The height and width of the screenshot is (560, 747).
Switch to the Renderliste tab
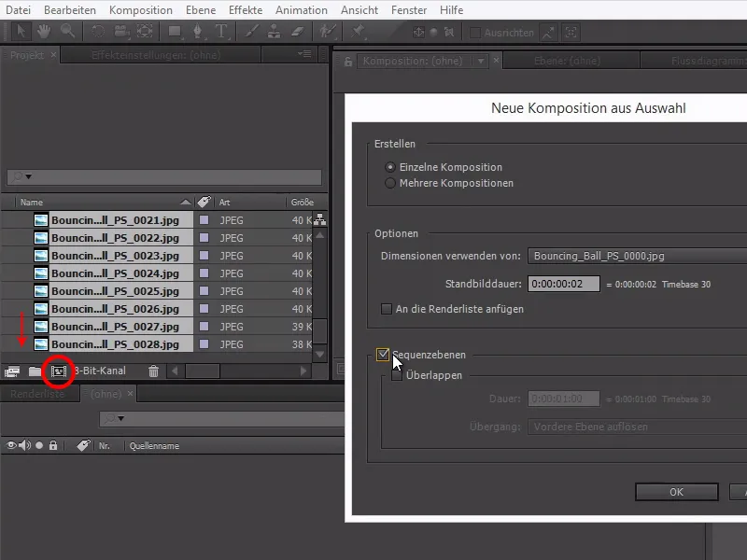coord(37,394)
